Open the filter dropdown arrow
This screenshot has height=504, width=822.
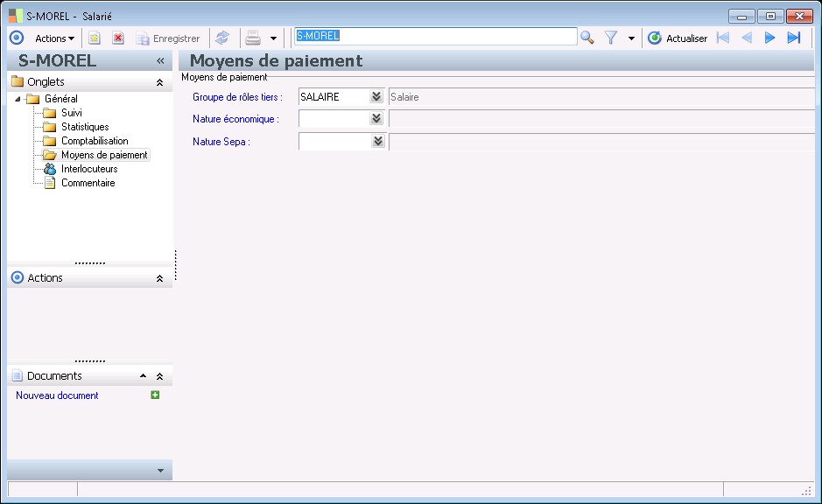[631, 38]
